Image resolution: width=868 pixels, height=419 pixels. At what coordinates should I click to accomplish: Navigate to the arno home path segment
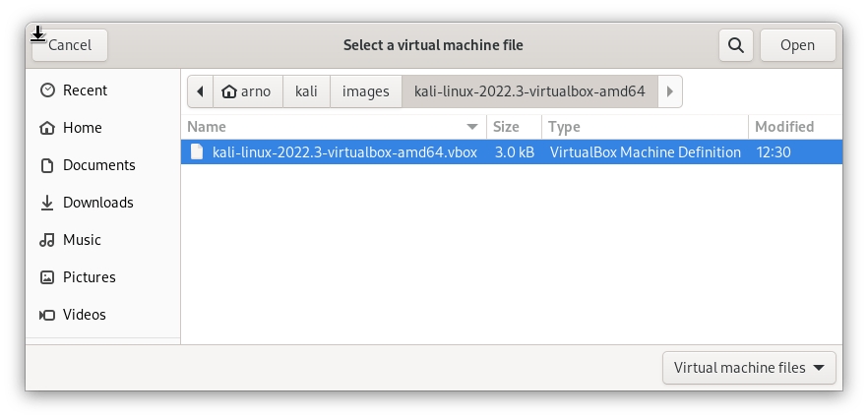(x=246, y=91)
